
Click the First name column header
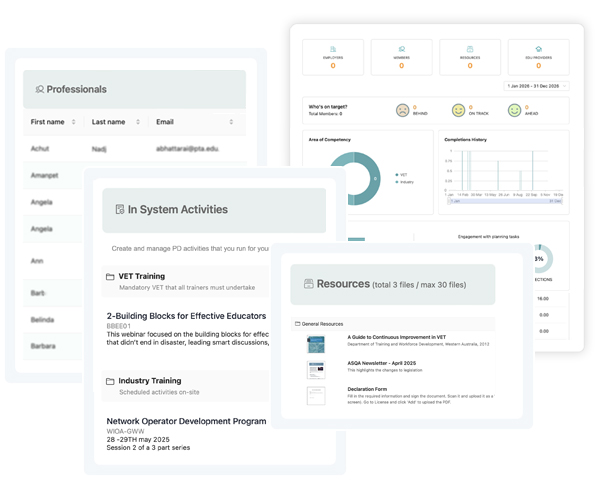pyautogui.click(x=47, y=122)
